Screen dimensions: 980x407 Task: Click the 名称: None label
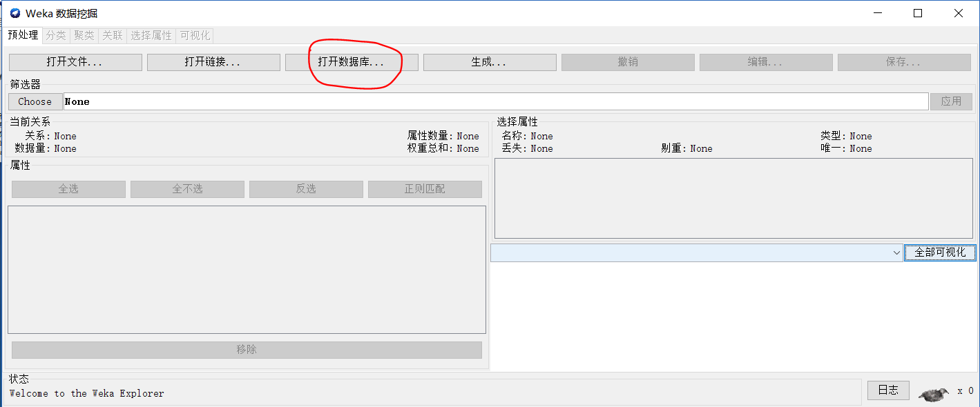(x=528, y=137)
